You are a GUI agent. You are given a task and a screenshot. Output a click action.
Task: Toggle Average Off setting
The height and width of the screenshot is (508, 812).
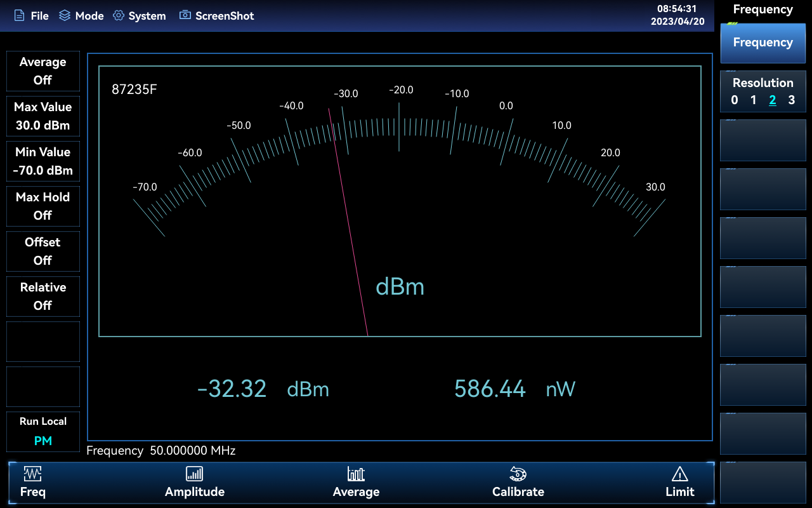[x=43, y=71]
